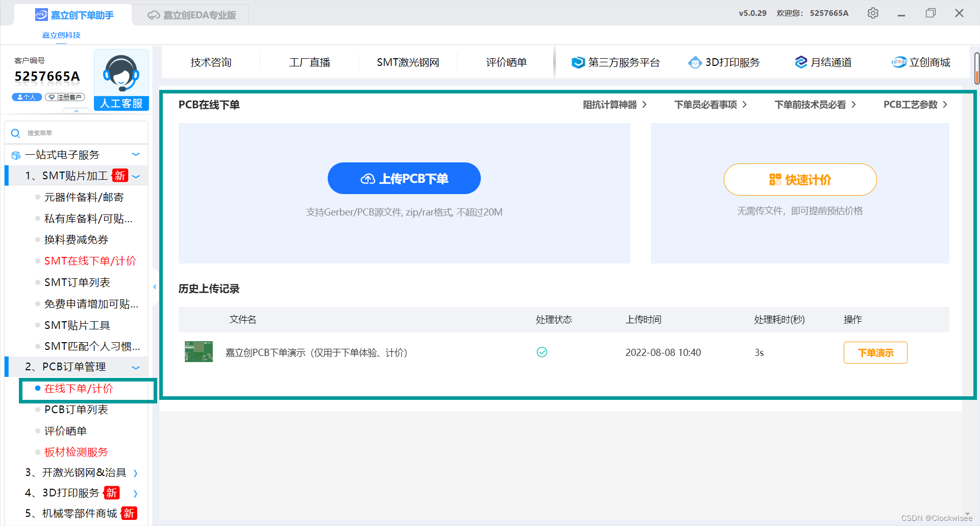Collapse the left sidebar with the arrow handle
The image size is (980, 526).
[155, 287]
